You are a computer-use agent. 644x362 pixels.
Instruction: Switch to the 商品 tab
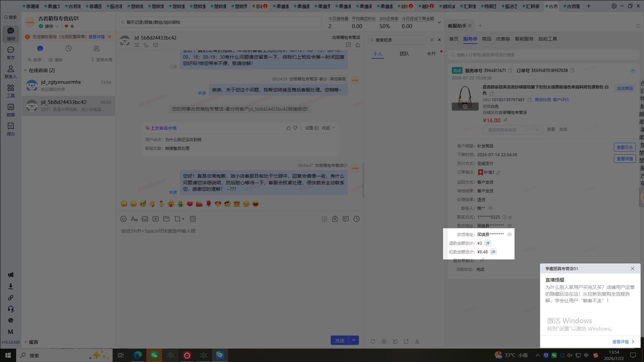487,39
